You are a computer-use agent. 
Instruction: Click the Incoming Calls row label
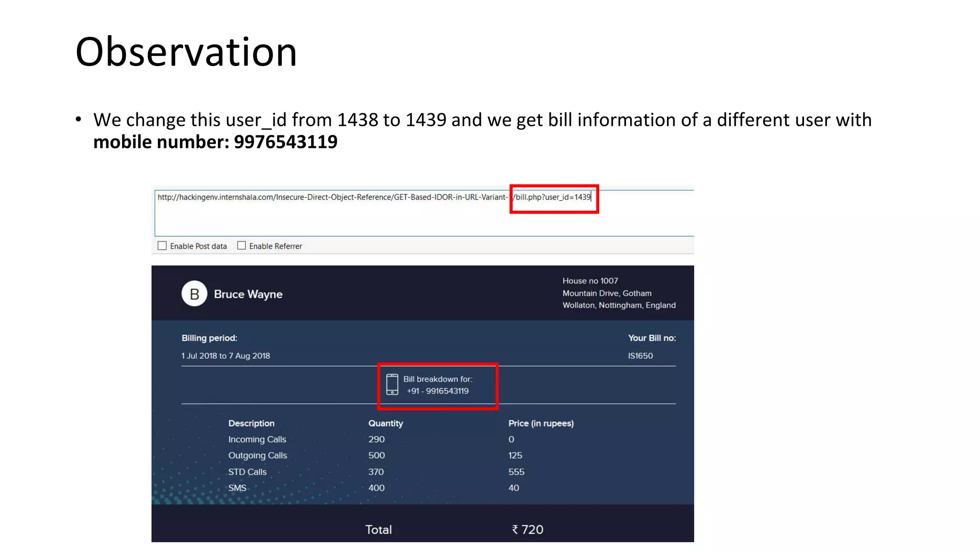pos(257,440)
